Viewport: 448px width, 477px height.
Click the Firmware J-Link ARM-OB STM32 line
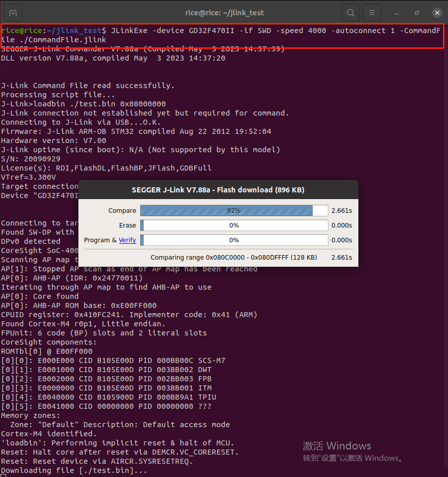click(136, 131)
